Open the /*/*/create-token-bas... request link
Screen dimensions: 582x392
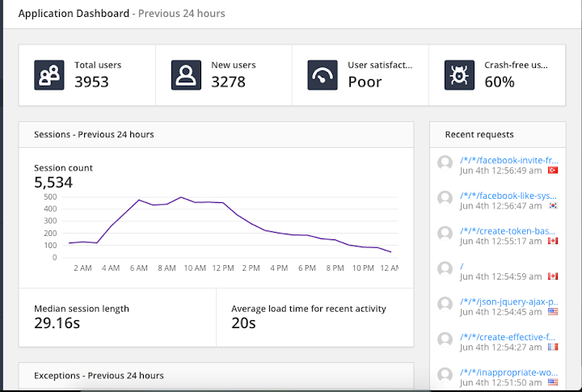[x=508, y=231]
